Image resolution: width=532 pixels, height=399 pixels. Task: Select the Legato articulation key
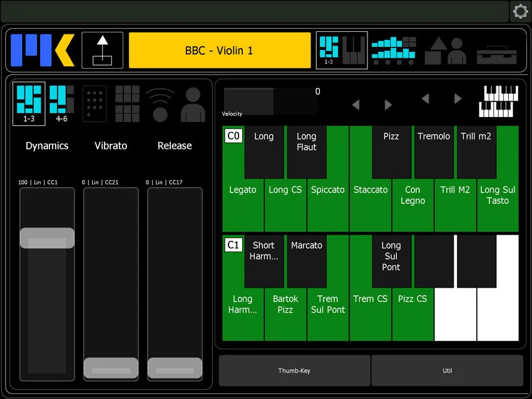coord(243,205)
